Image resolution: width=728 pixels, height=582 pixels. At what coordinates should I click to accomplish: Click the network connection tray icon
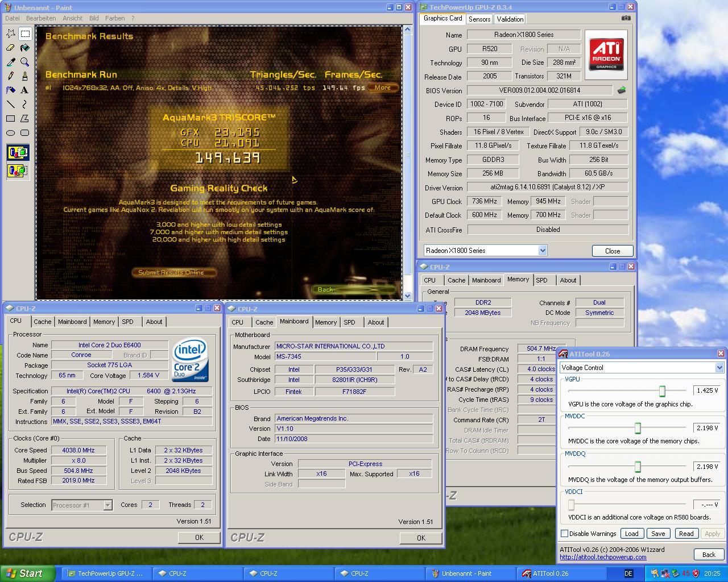[x=665, y=573]
